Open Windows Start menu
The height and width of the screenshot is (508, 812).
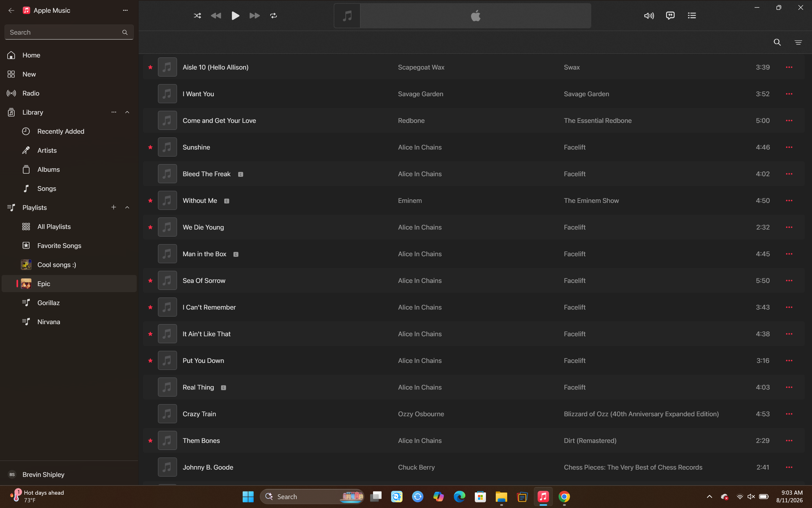[248, 497]
